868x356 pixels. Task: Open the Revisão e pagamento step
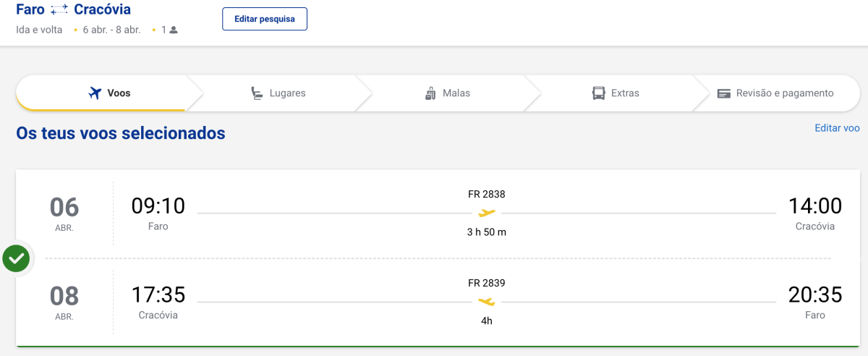coord(775,93)
